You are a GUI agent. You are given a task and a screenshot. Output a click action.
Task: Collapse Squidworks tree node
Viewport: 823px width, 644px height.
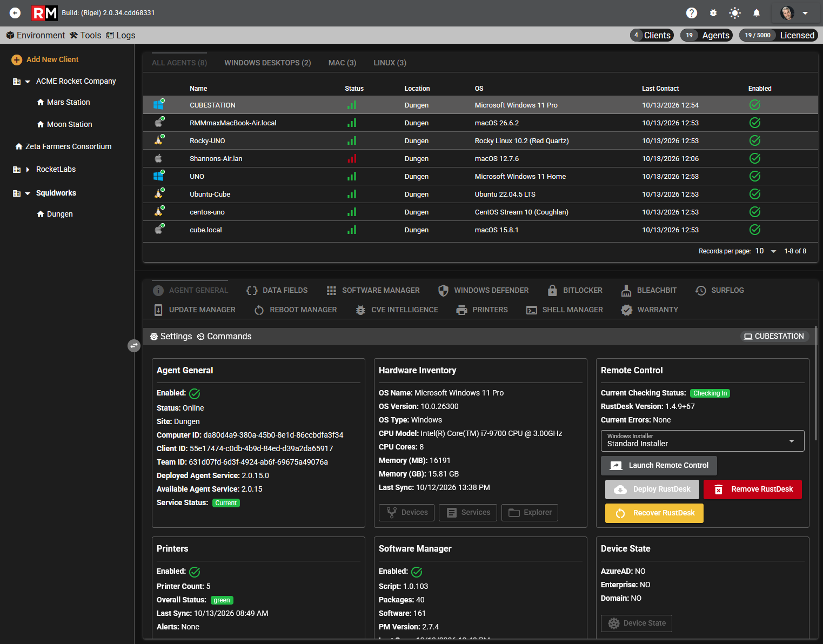pos(28,193)
